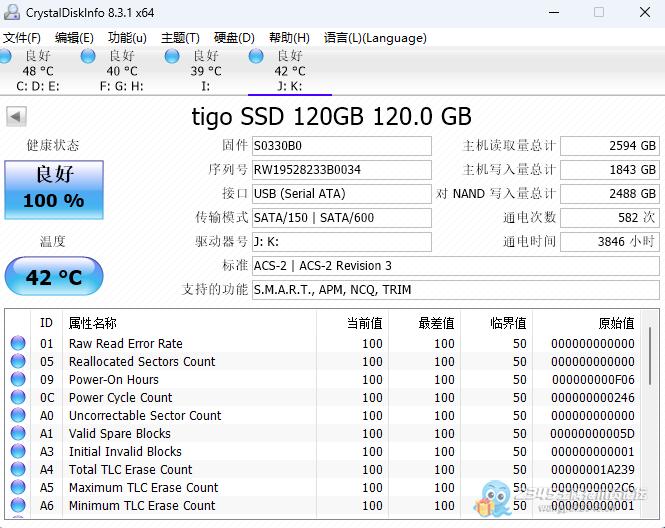The height and width of the screenshot is (528, 665).
Task: Click the serial number field RW19528233B0034
Action: [x=342, y=170]
